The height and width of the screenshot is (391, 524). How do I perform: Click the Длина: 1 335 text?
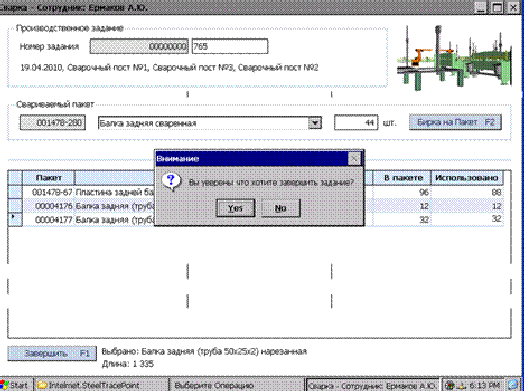point(128,364)
